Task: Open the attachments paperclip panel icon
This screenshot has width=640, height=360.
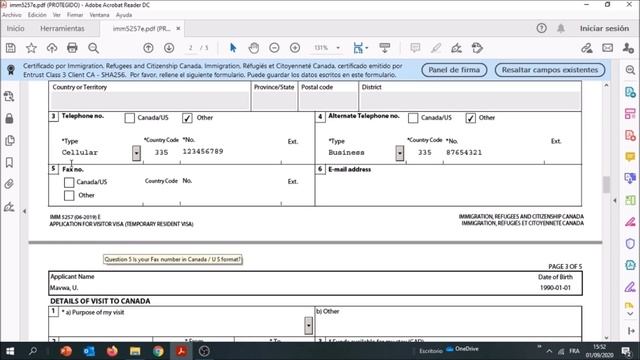Action: click(9, 184)
